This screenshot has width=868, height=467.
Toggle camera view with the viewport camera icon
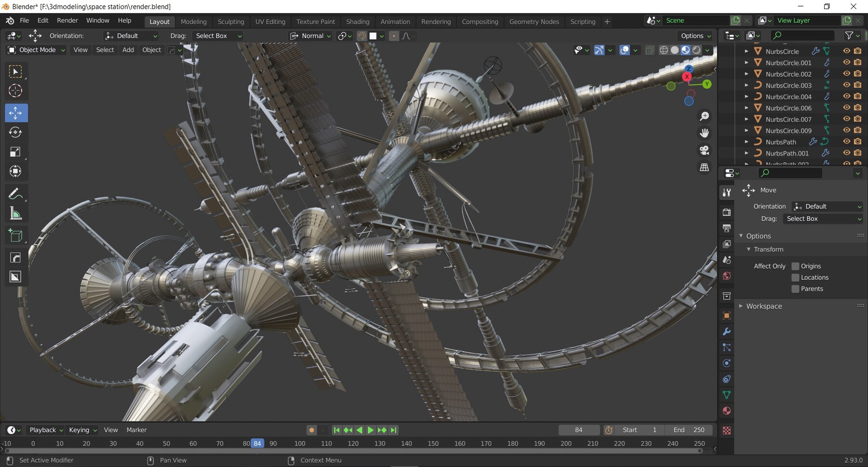click(704, 151)
